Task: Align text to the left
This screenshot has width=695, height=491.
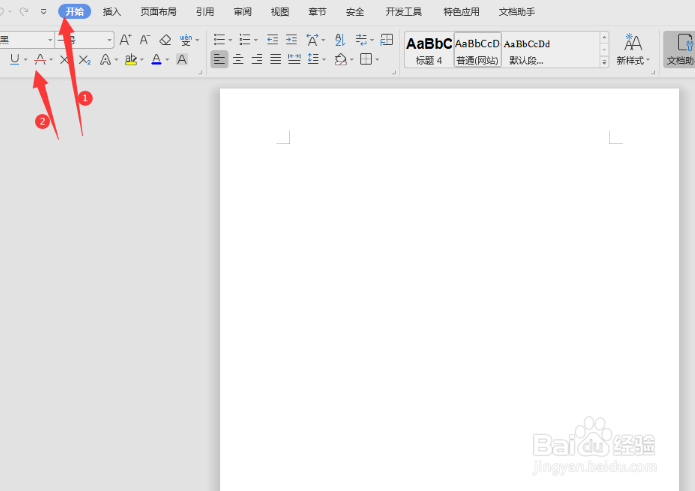Action: point(219,59)
